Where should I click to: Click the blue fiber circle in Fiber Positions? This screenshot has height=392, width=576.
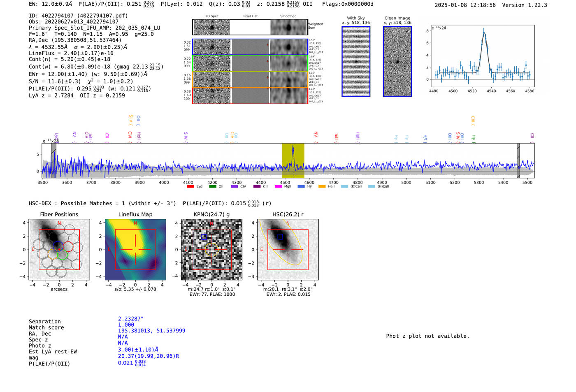point(58,246)
